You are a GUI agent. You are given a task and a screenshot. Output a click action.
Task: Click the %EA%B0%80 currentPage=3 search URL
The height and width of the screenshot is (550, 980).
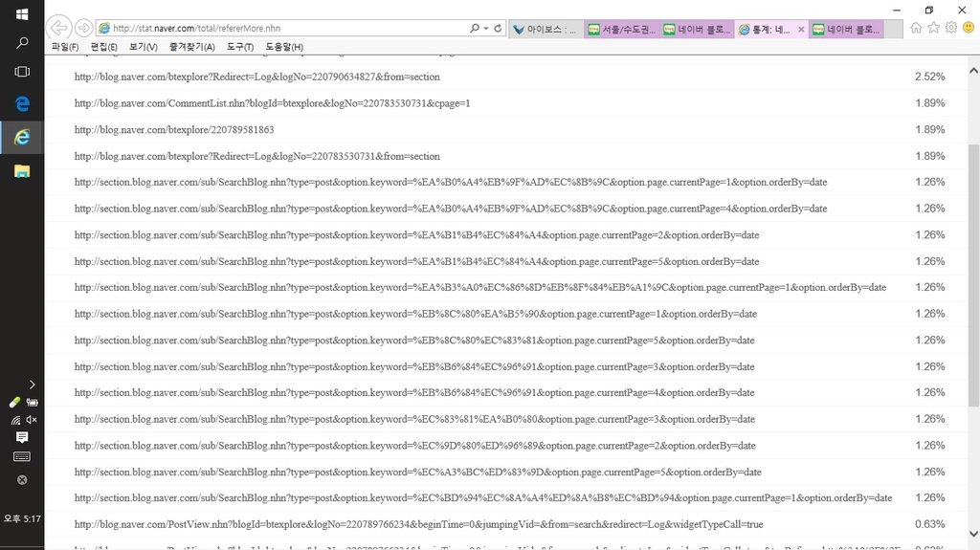point(414,419)
